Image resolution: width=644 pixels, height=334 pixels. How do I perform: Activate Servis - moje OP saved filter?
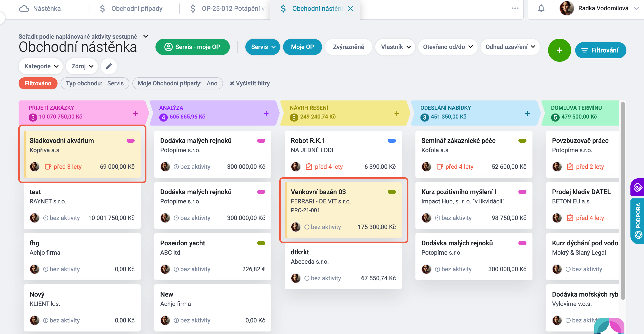pyautogui.click(x=192, y=47)
